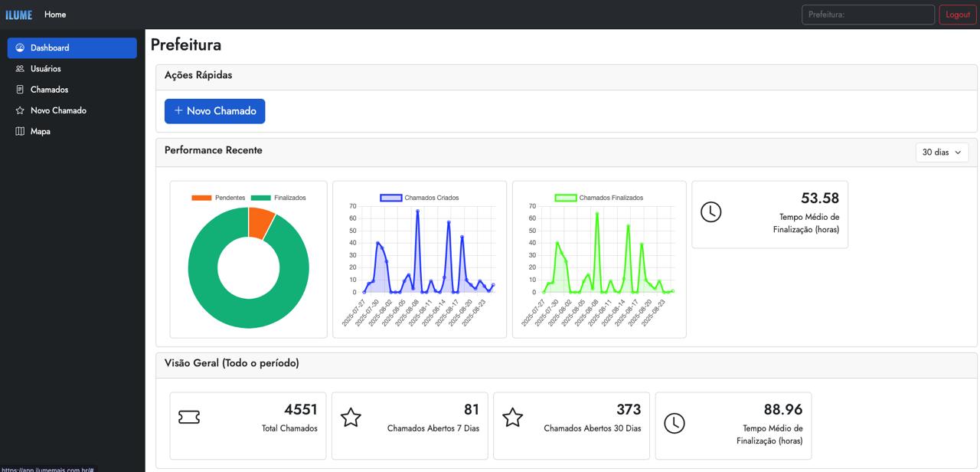Toggle the Pendentes legend on the doughnut chart
Screen dimensions: 980x472
[227, 197]
